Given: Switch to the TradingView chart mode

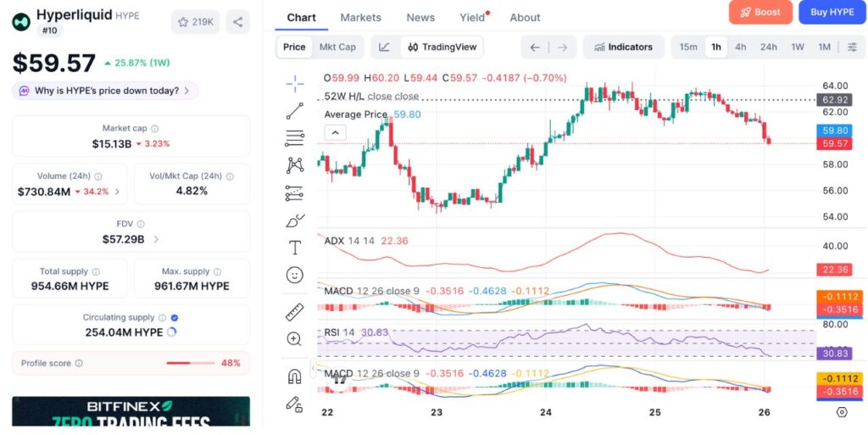Looking at the screenshot, I should 442,47.
